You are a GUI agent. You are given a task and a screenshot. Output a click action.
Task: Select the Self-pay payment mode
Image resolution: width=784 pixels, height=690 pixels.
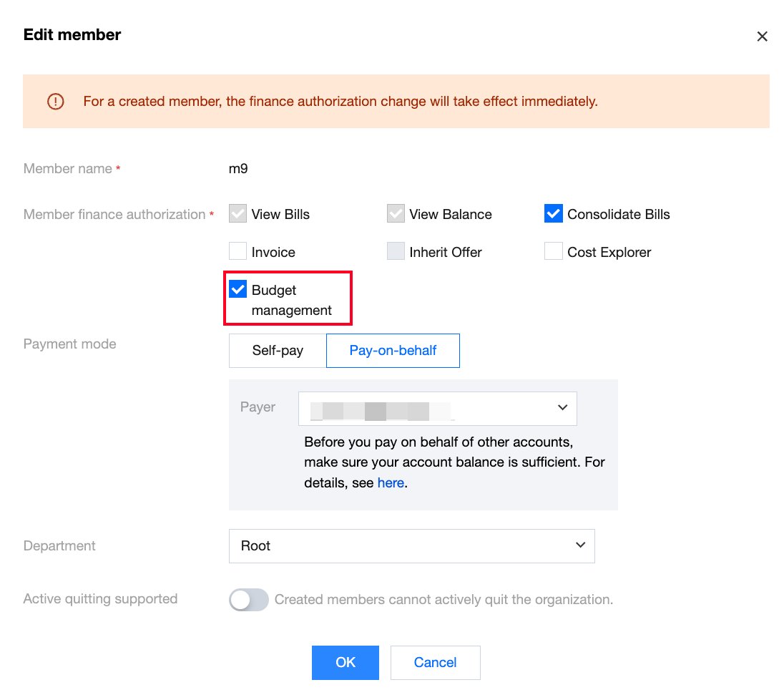tap(278, 351)
